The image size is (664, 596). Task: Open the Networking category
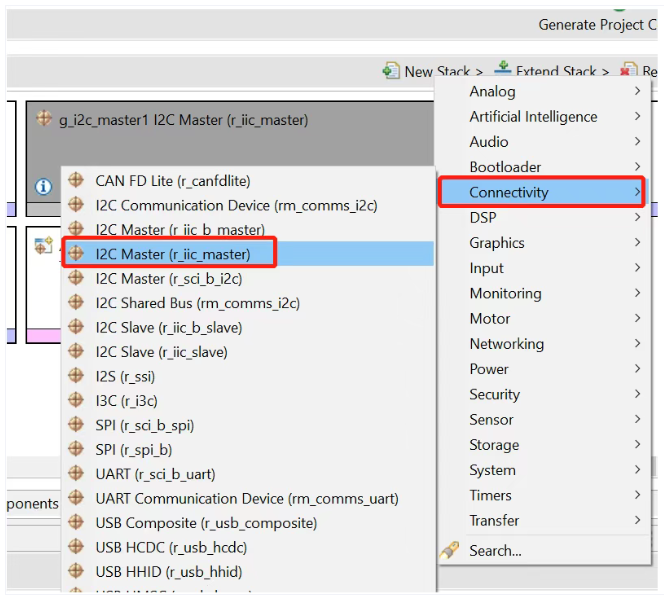[x=544, y=344]
